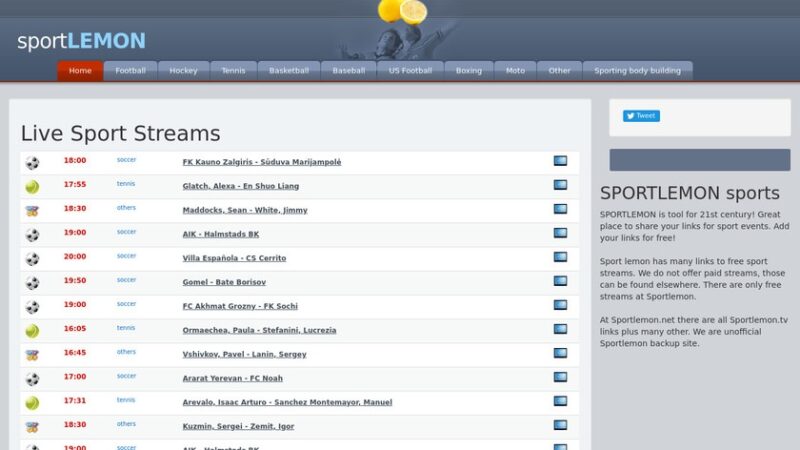Image resolution: width=800 pixels, height=450 pixels.
Task: Click soccer category label in FK Kauno Zalgiris row
Action: 127,160
